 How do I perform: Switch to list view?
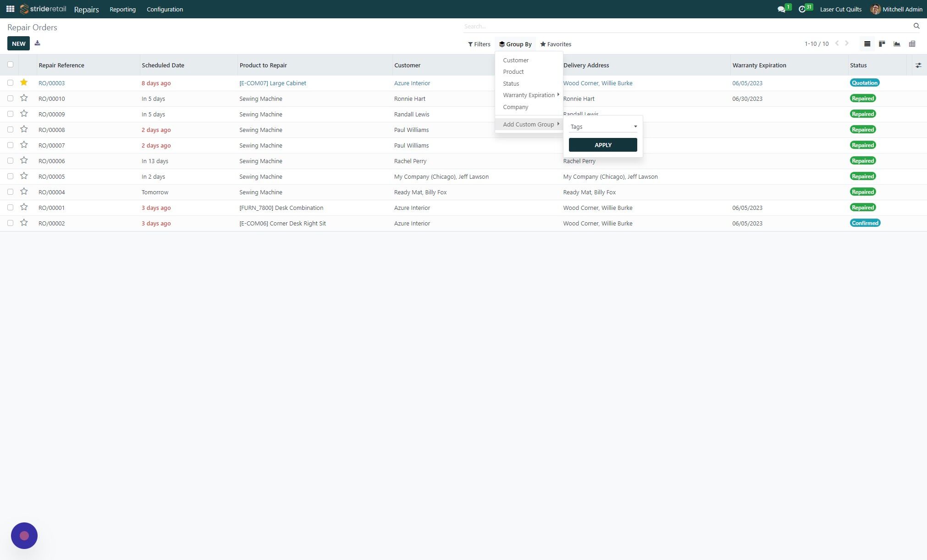point(867,44)
